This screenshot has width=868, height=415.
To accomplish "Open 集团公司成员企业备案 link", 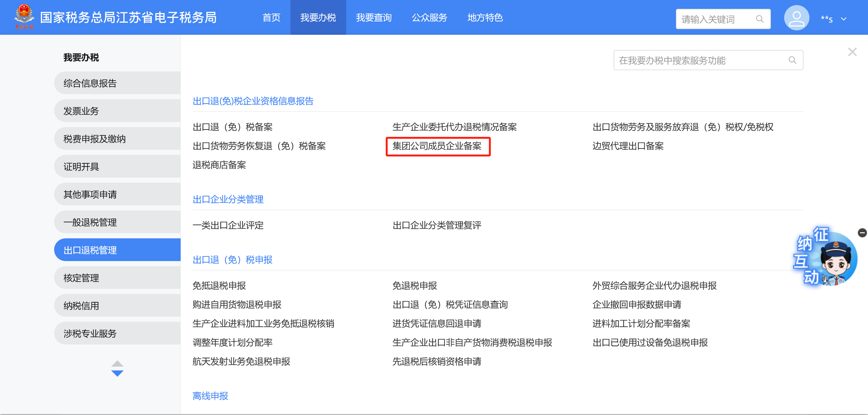I will (437, 146).
